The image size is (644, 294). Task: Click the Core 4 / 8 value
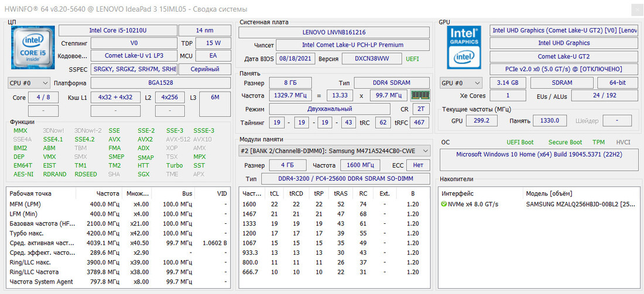[x=43, y=98]
